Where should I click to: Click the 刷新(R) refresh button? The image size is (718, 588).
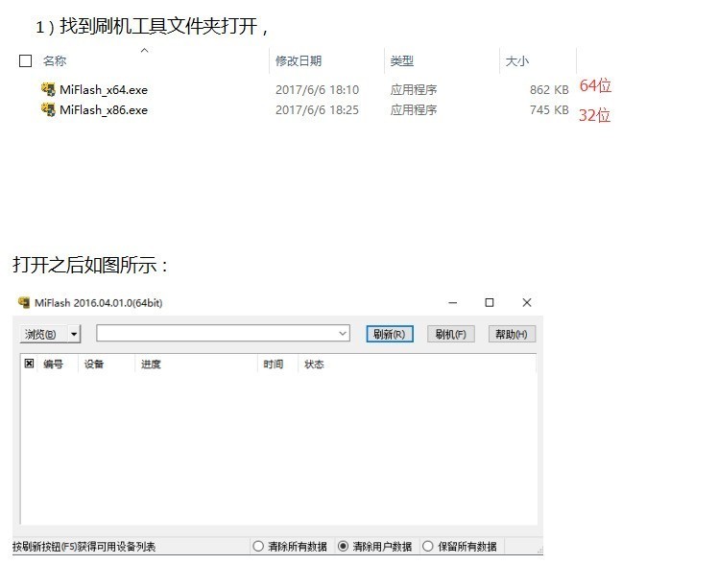tap(390, 334)
